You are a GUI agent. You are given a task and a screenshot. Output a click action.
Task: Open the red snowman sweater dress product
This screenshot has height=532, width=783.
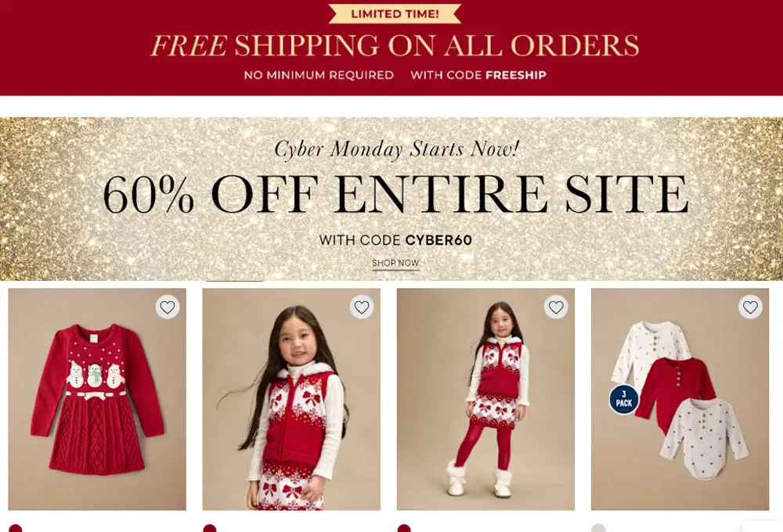pos(97,399)
